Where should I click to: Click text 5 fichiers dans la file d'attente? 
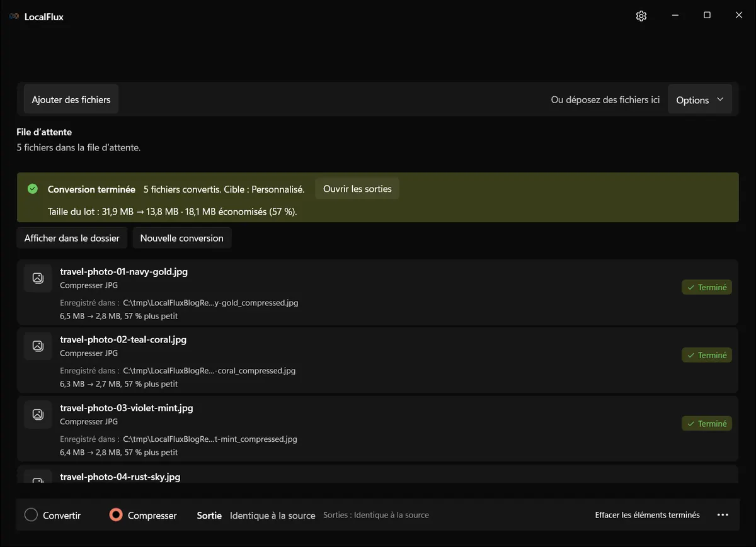[79, 148]
